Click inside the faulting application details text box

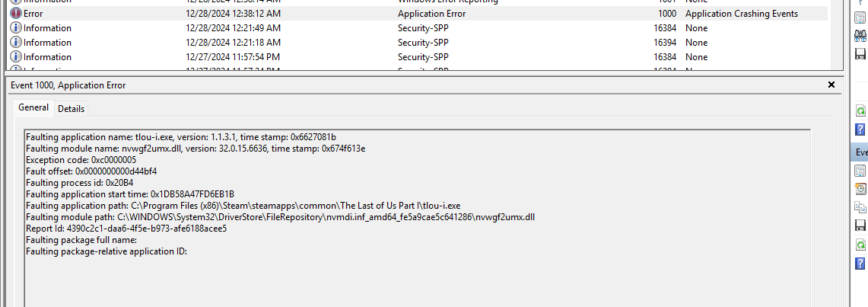pos(418,218)
